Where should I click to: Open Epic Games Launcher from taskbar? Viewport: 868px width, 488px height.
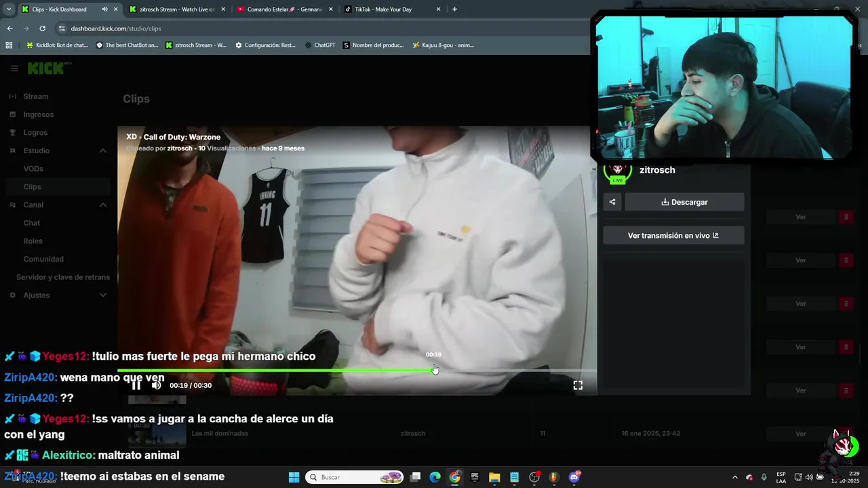pyautogui.click(x=475, y=477)
